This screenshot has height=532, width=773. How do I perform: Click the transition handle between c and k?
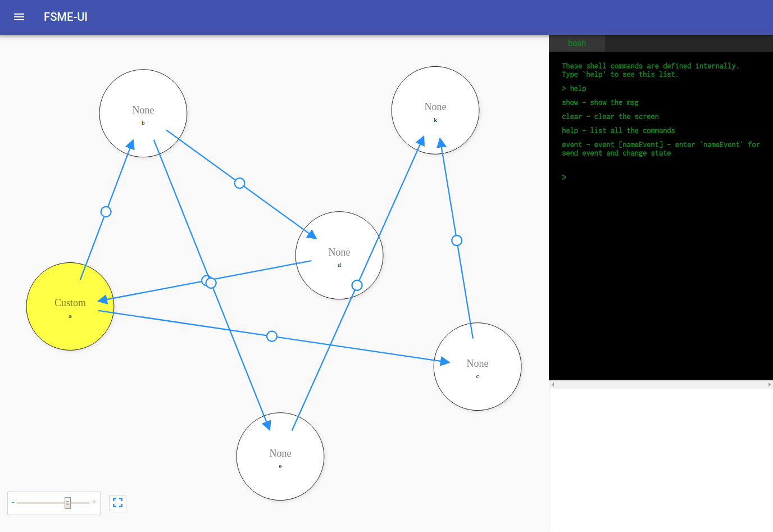(x=457, y=240)
